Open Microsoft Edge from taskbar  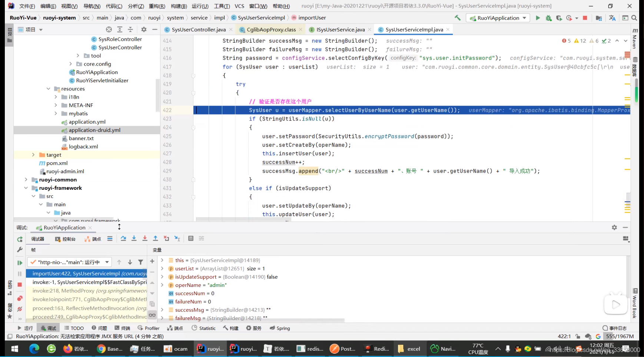pos(34,348)
